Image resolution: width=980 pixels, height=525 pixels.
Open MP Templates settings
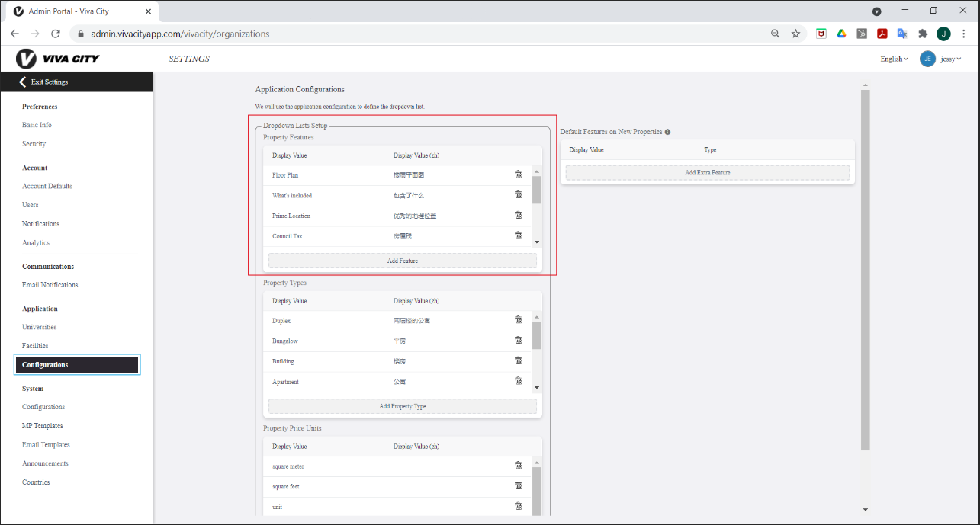tap(43, 426)
